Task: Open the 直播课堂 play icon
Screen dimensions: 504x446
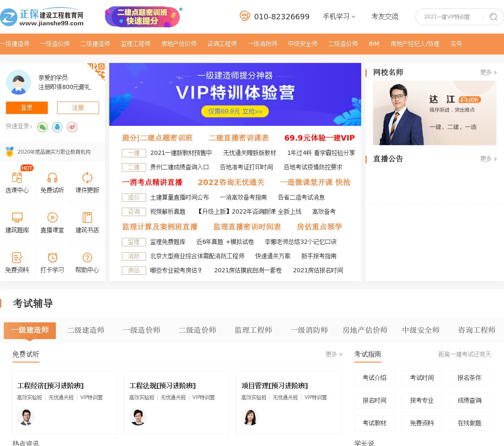Action: [52, 217]
